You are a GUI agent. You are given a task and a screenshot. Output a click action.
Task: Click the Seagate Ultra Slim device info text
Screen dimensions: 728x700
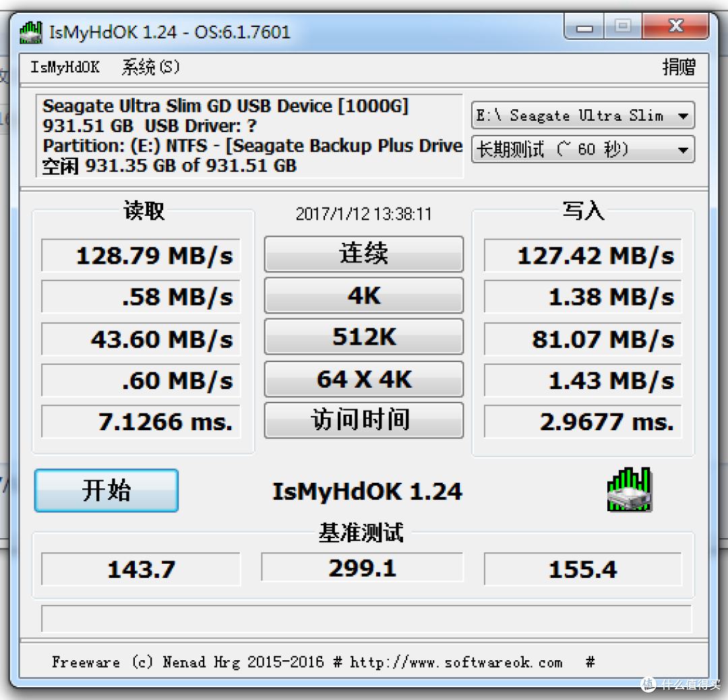coord(249,136)
